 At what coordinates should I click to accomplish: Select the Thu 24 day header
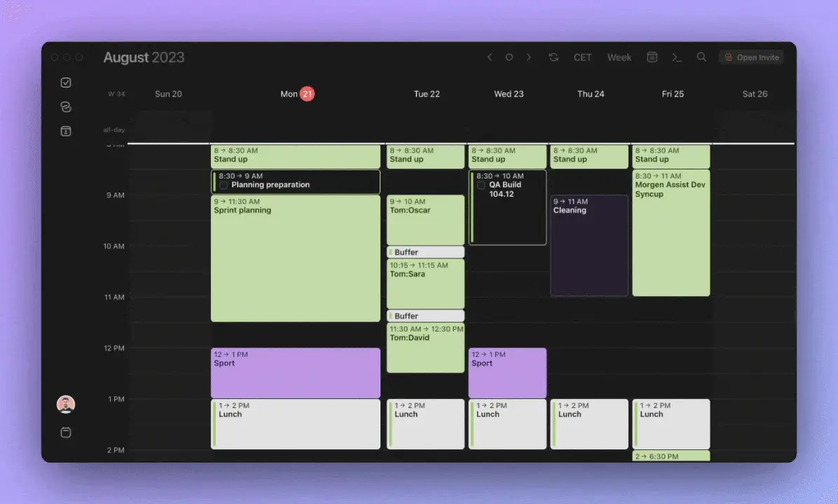point(591,93)
